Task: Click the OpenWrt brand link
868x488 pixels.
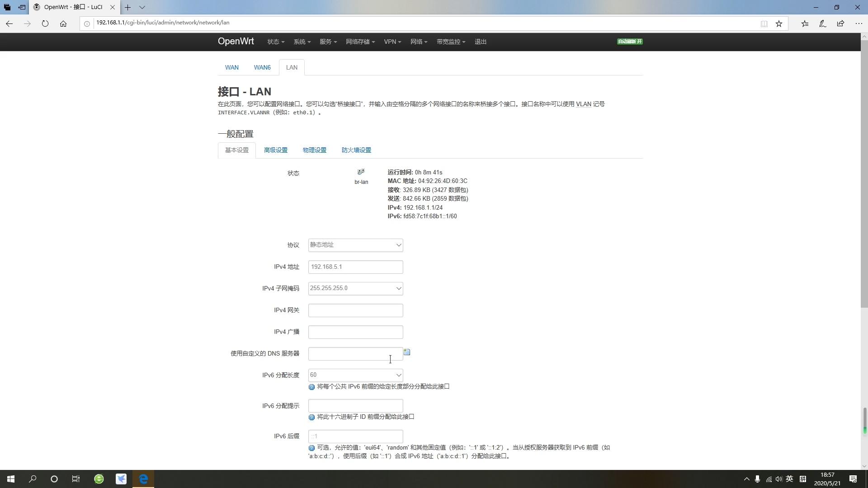Action: point(236,42)
